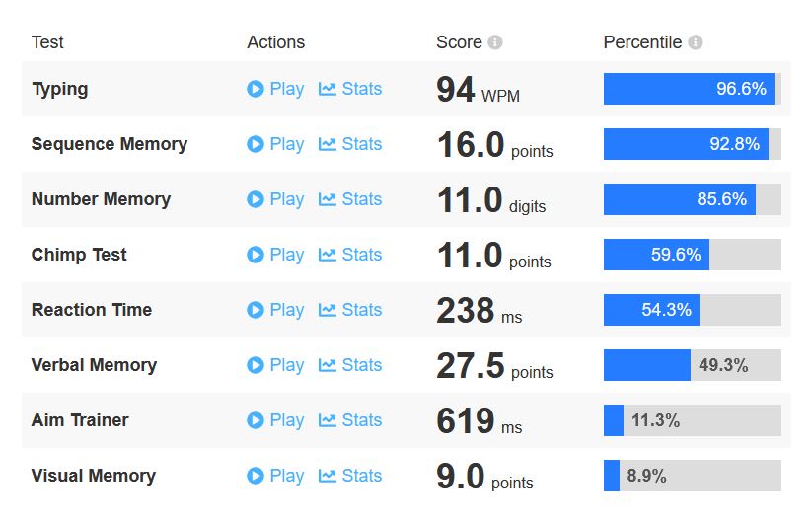Click the info icon beside Percentile header
Image resolution: width=812 pixels, height=523 pixels.
tap(696, 42)
